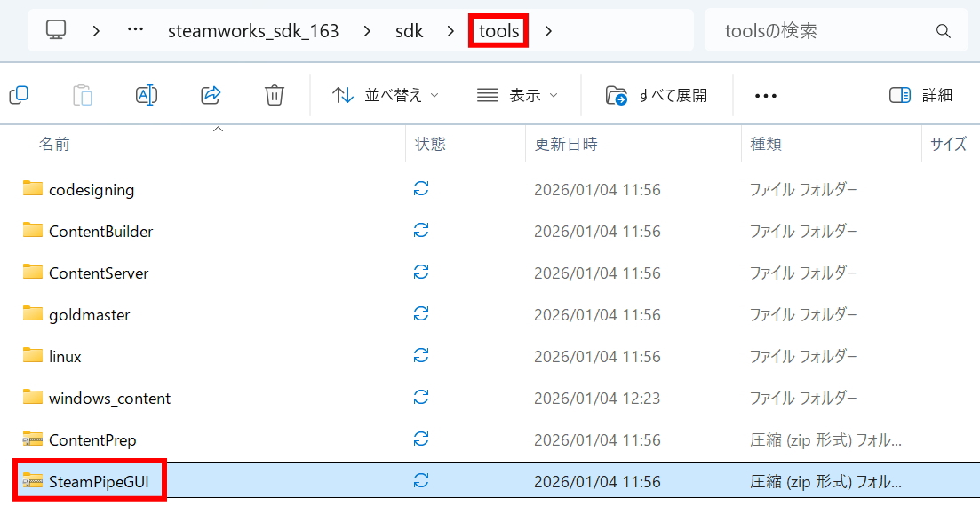
Task: Click the PC monitor icon in address bar
Action: 56,30
